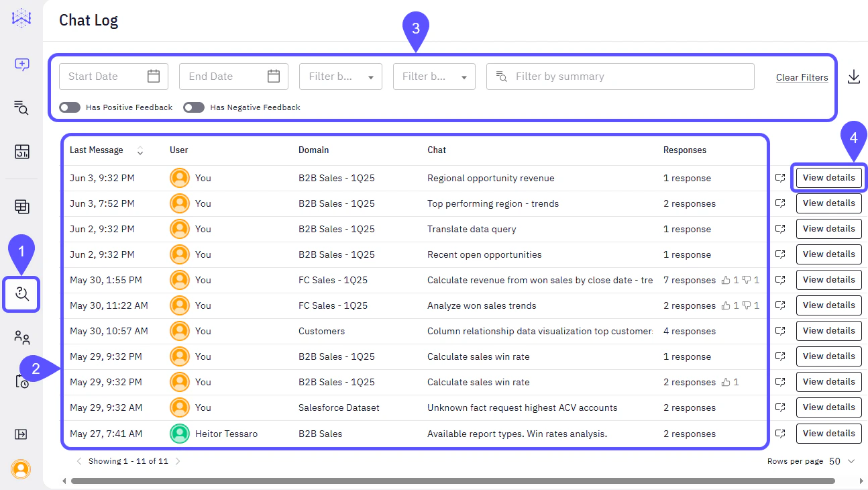Click Clear Filters
868x490 pixels.
click(x=802, y=77)
